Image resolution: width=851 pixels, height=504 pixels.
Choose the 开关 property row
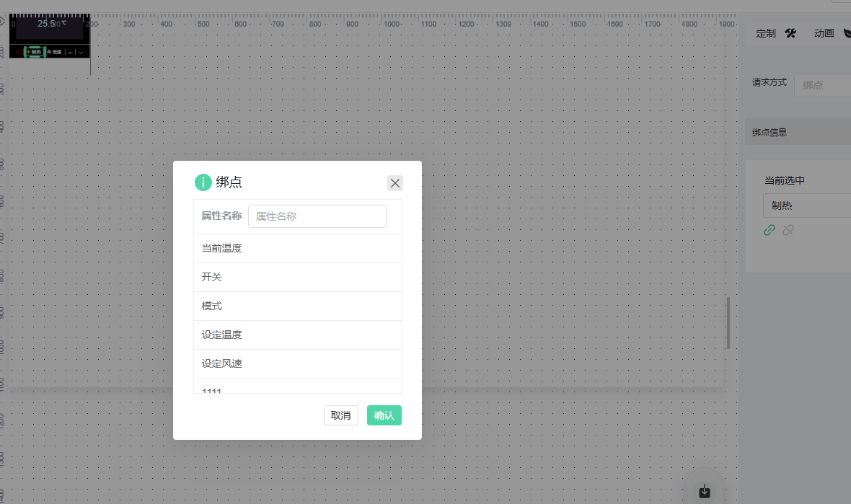(x=297, y=277)
